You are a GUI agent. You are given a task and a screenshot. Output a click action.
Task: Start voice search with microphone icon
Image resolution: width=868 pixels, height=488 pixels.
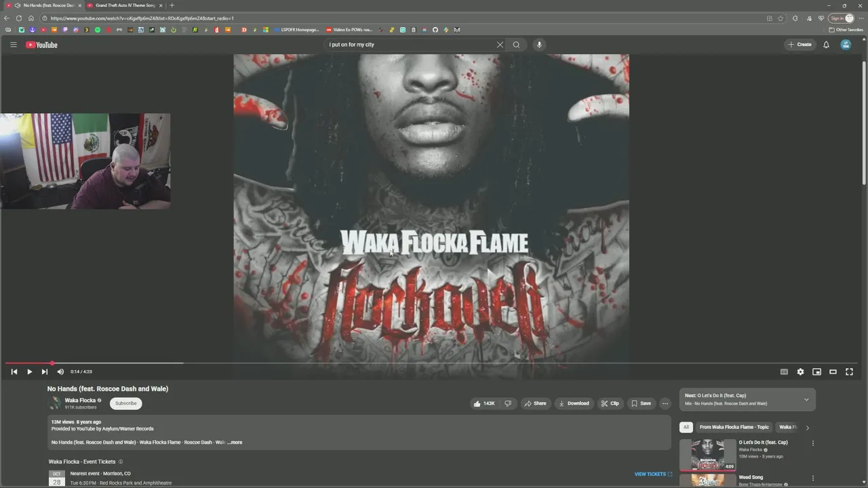(x=539, y=45)
